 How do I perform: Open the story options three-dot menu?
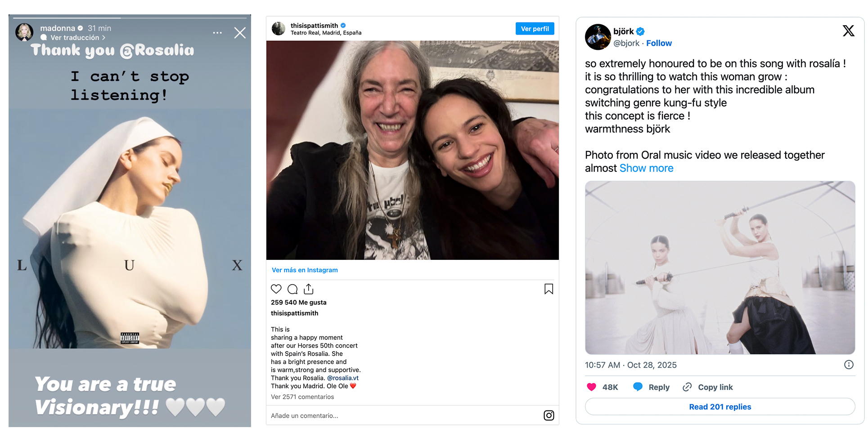[x=217, y=33]
